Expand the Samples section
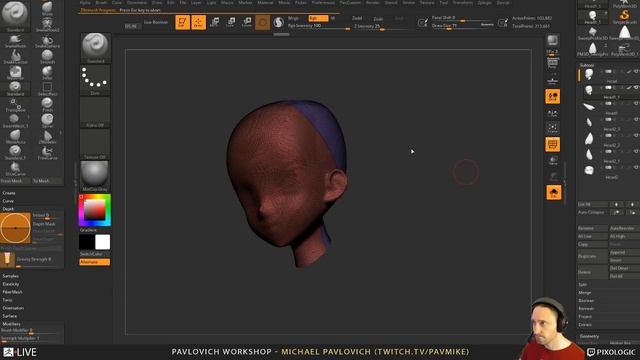The image size is (640, 360). tap(11, 276)
